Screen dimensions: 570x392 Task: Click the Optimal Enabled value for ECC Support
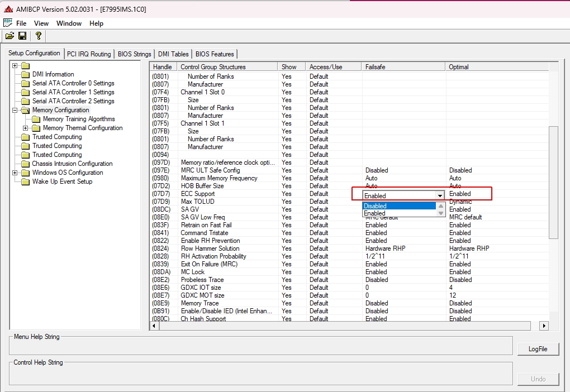pos(460,194)
